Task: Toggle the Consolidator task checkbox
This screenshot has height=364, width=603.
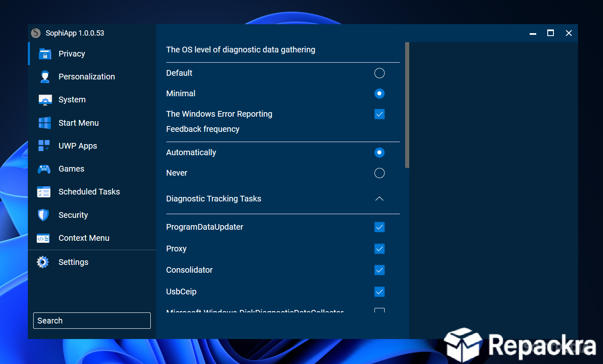Action: tap(380, 270)
